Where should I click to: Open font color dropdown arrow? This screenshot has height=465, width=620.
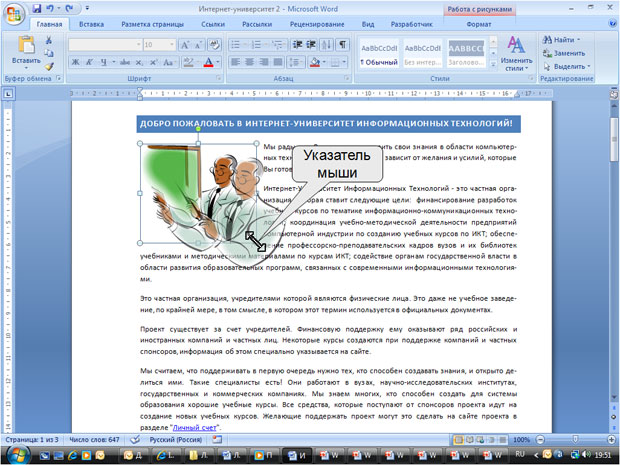coord(218,62)
